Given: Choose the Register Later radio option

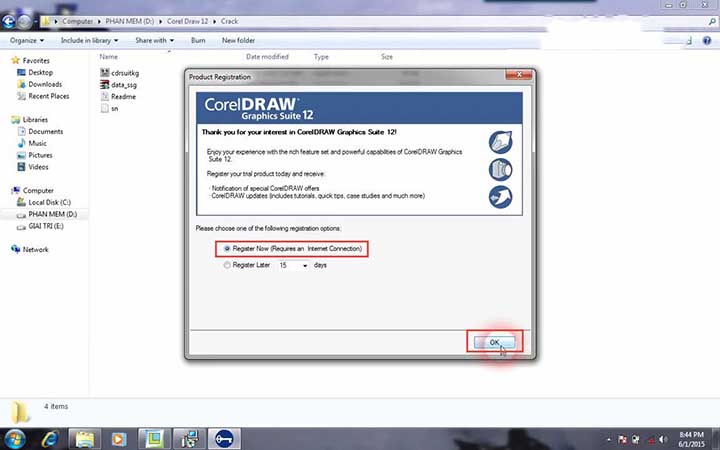Looking at the screenshot, I should (x=227, y=265).
